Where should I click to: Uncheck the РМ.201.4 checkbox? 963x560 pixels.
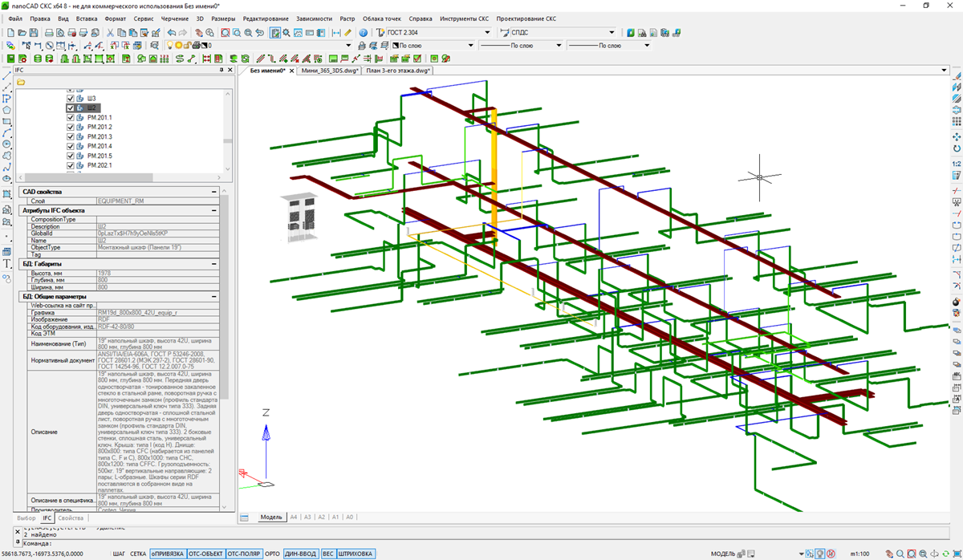click(x=71, y=146)
